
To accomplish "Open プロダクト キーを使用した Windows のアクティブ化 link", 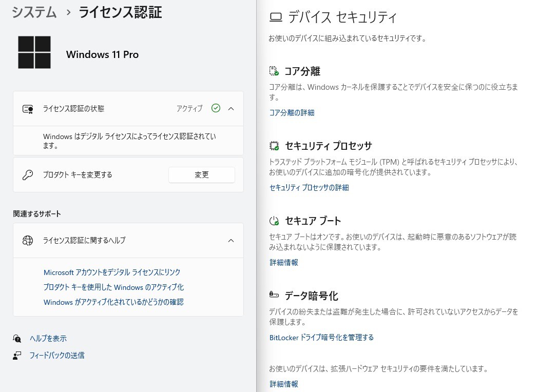I will [113, 287].
